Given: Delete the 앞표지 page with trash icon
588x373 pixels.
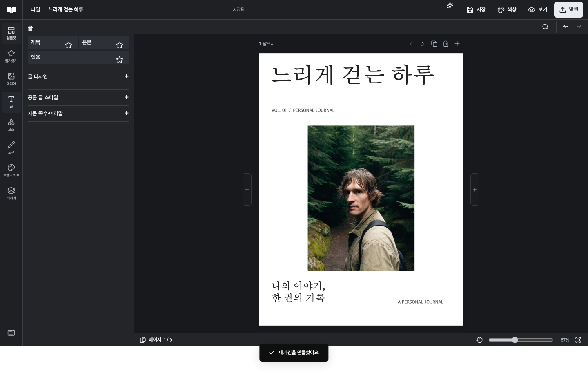Looking at the screenshot, I should [x=446, y=44].
